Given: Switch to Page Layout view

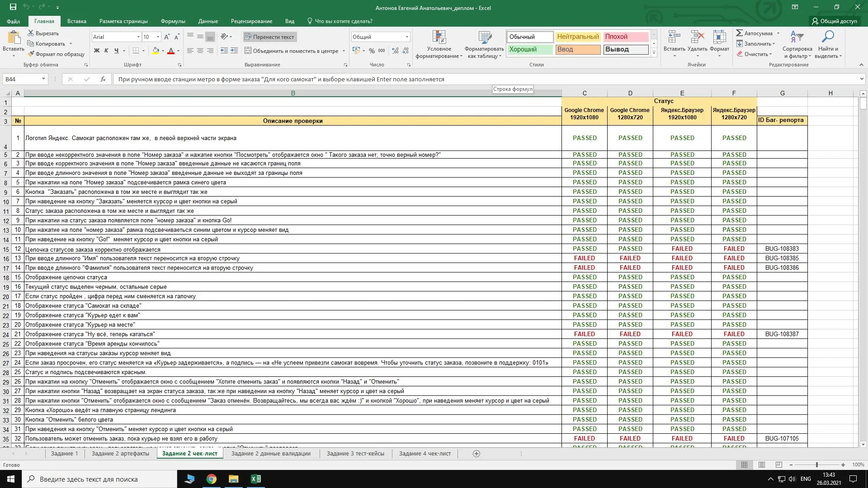Looking at the screenshot, I should pos(762,465).
